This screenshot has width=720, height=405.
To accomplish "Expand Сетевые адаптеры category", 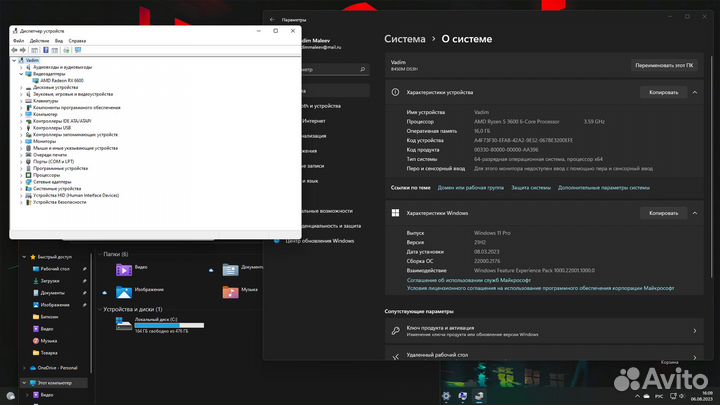I will pyautogui.click(x=21, y=182).
